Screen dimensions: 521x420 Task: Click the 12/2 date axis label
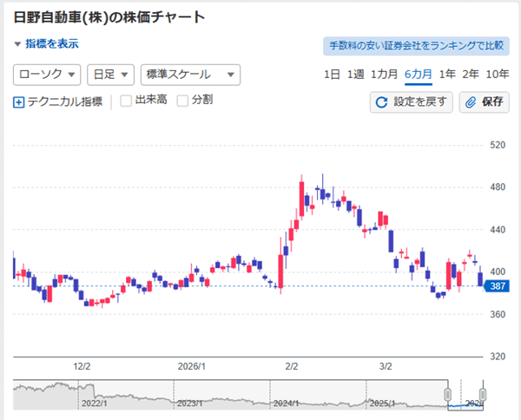click(82, 366)
